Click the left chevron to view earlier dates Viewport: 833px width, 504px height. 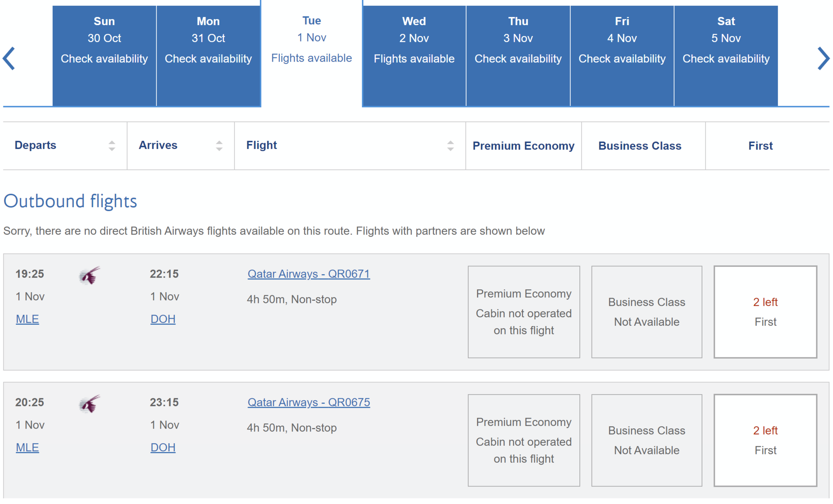pos(9,58)
